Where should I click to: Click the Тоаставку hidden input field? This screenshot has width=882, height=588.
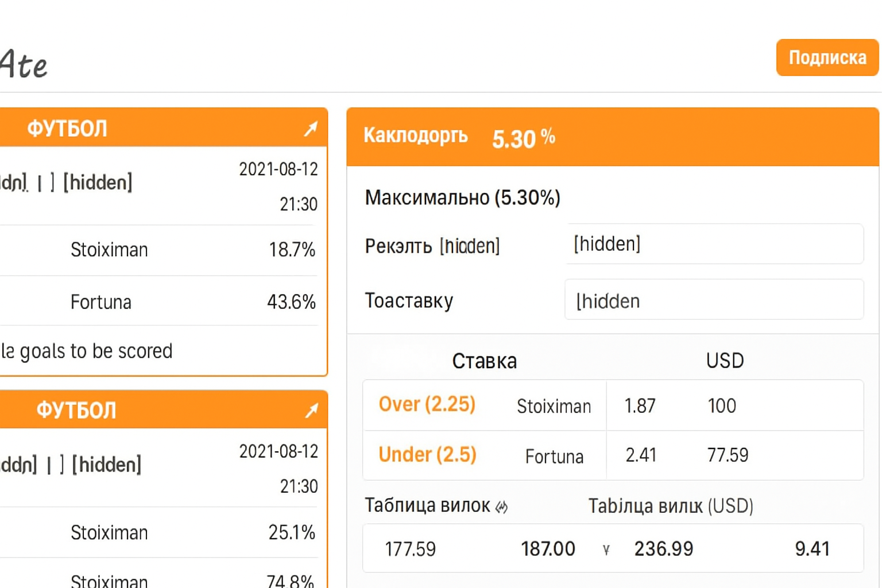click(x=714, y=300)
